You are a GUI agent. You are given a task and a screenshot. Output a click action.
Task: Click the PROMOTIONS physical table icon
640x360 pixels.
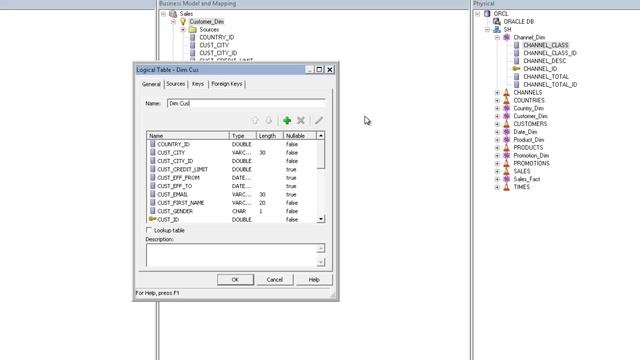[507, 163]
